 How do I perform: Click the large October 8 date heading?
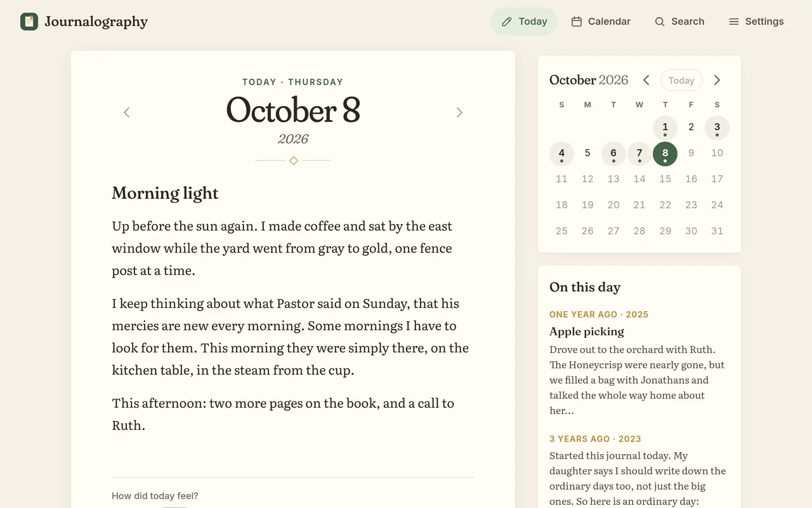pos(293,110)
